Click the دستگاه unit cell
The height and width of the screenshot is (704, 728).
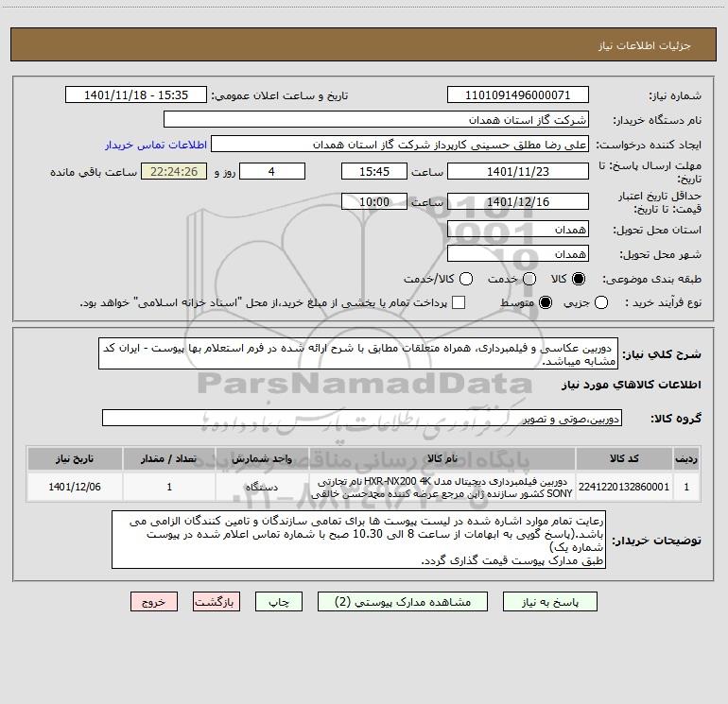262,487
